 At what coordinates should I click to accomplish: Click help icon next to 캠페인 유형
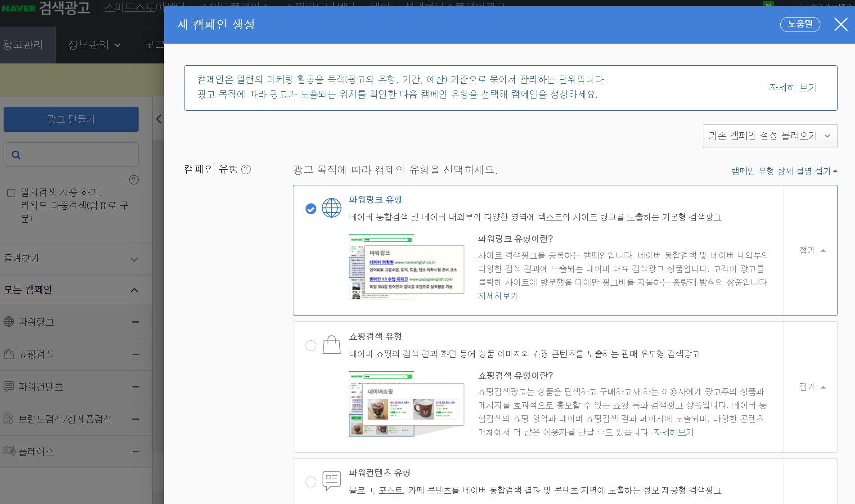(246, 170)
